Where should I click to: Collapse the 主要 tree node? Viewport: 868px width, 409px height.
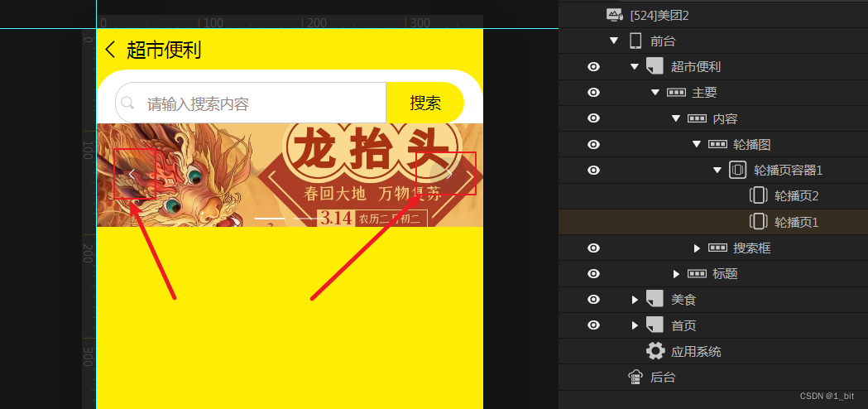point(655,93)
